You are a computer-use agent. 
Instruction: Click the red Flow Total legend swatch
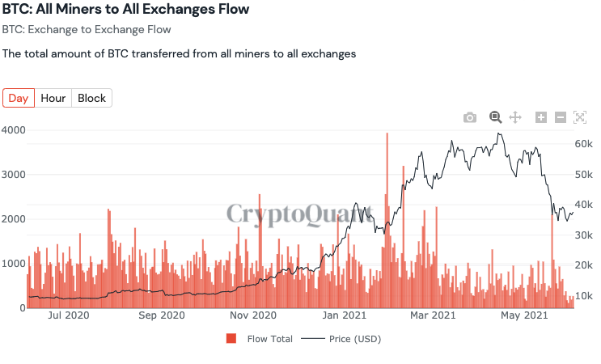coord(231,339)
